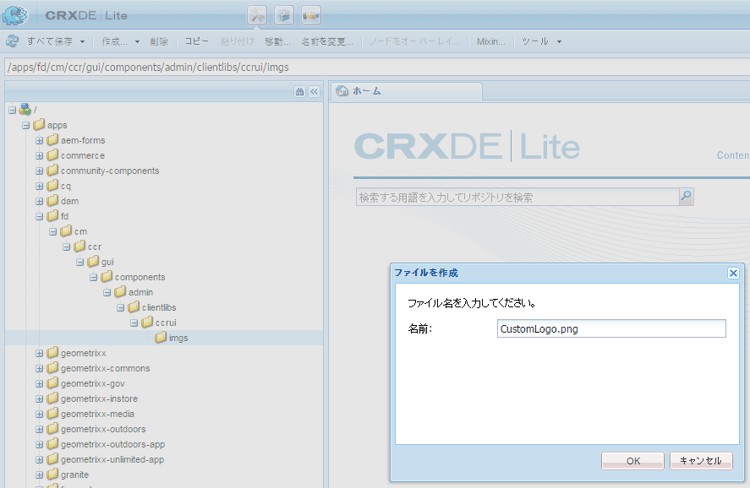Select the admin tree item
Screen dimensions: 750x488
click(x=141, y=292)
